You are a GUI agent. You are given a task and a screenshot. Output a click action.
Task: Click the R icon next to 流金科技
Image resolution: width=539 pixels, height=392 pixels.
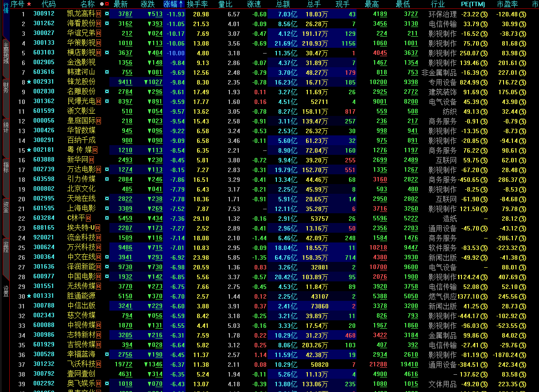coord(98,238)
